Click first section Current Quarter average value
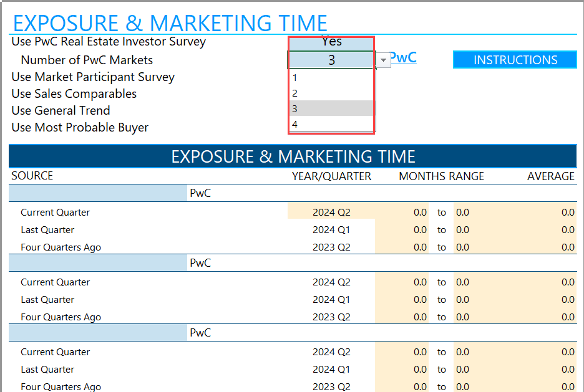 [x=568, y=213]
